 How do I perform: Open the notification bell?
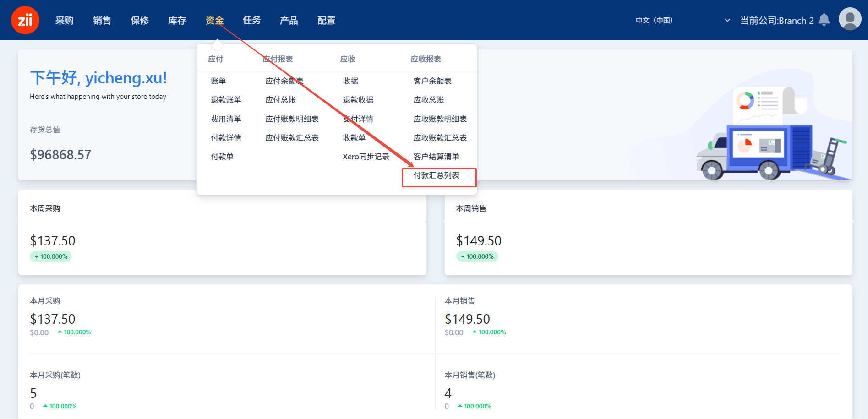click(x=824, y=20)
